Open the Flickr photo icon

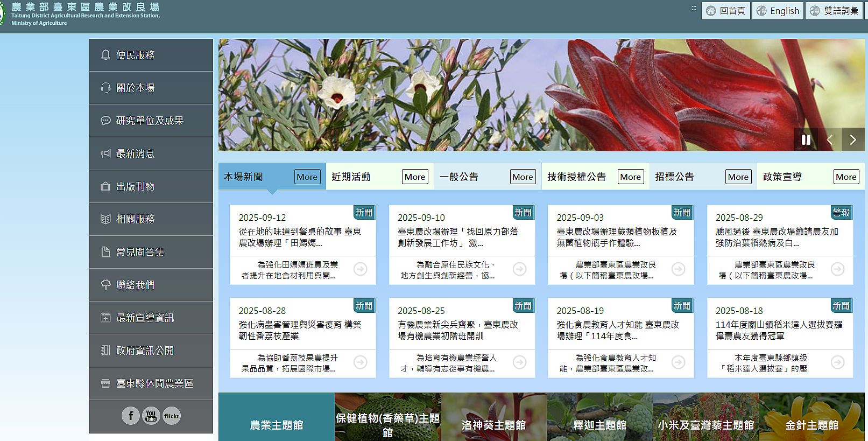[x=172, y=416]
